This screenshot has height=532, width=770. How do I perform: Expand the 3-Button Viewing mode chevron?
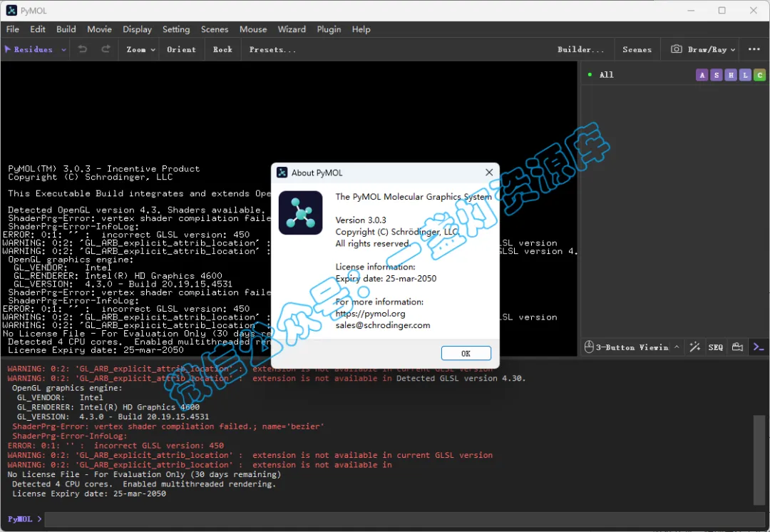pyautogui.click(x=677, y=347)
